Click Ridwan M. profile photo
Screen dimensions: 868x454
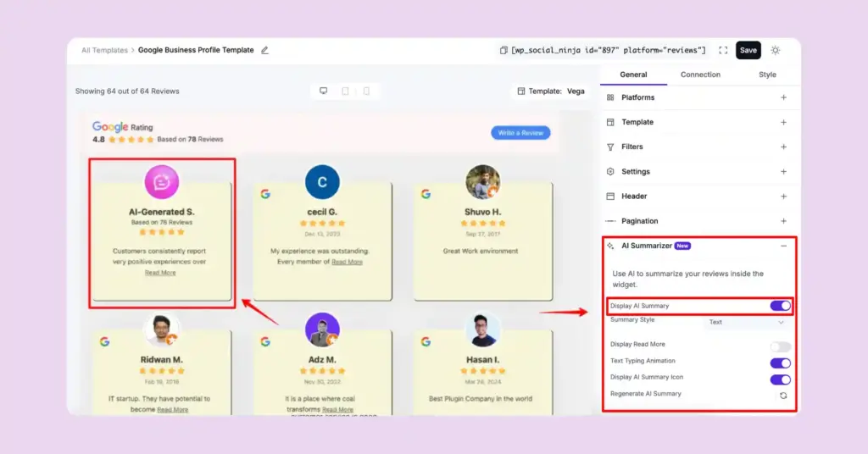pyautogui.click(x=162, y=329)
